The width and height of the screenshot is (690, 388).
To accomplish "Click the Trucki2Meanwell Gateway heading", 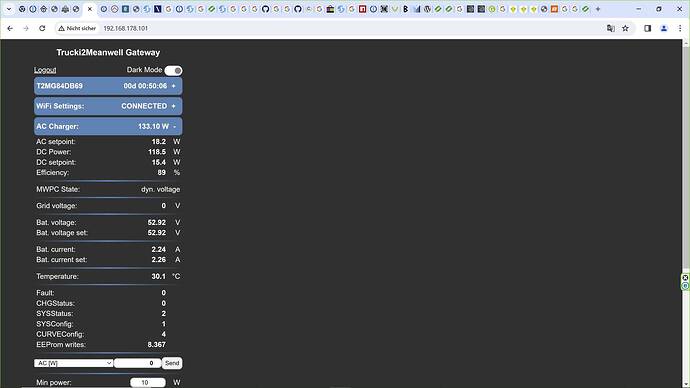I will (108, 52).
